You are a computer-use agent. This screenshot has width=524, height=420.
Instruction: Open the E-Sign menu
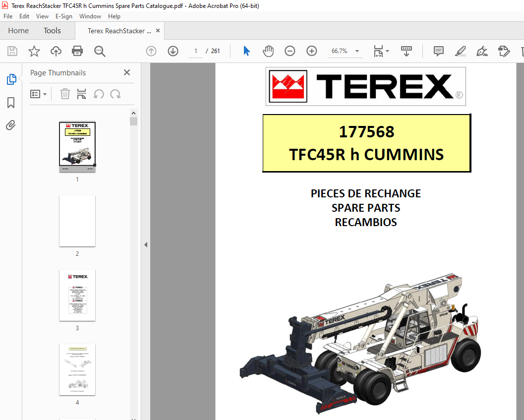point(64,16)
